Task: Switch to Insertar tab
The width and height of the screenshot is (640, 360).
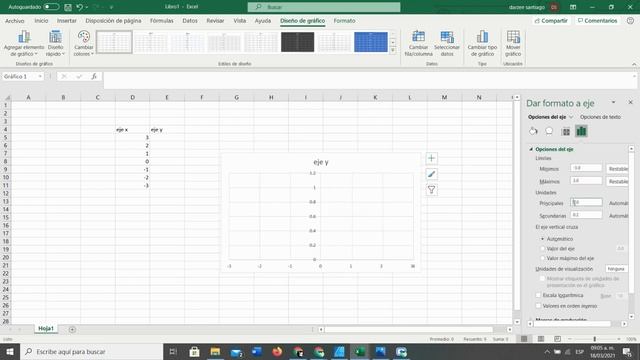Action: [67, 20]
